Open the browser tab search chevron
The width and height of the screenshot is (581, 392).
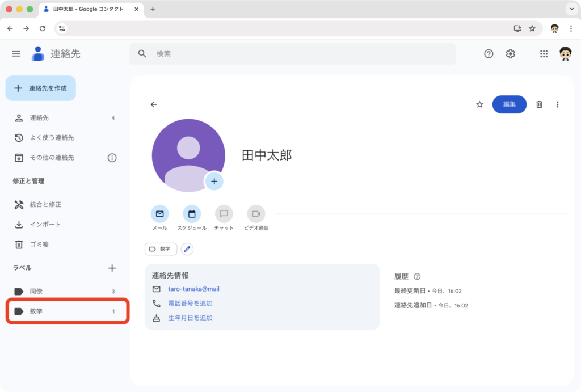pyautogui.click(x=572, y=9)
